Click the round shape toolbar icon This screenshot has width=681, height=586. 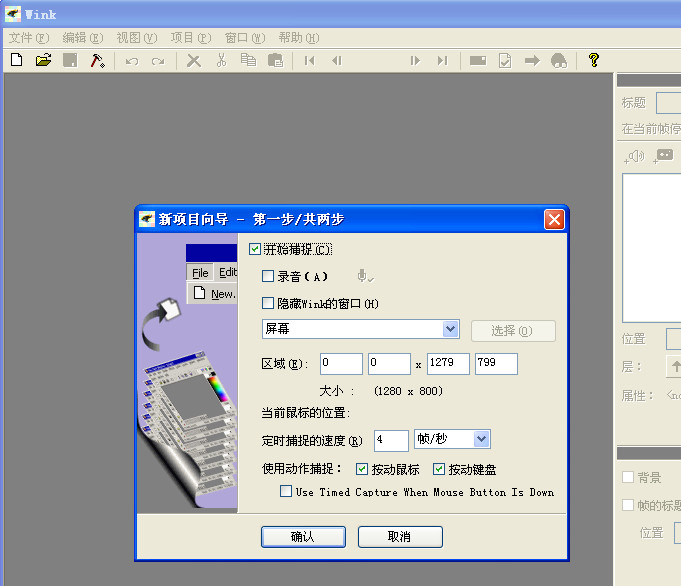click(559, 60)
